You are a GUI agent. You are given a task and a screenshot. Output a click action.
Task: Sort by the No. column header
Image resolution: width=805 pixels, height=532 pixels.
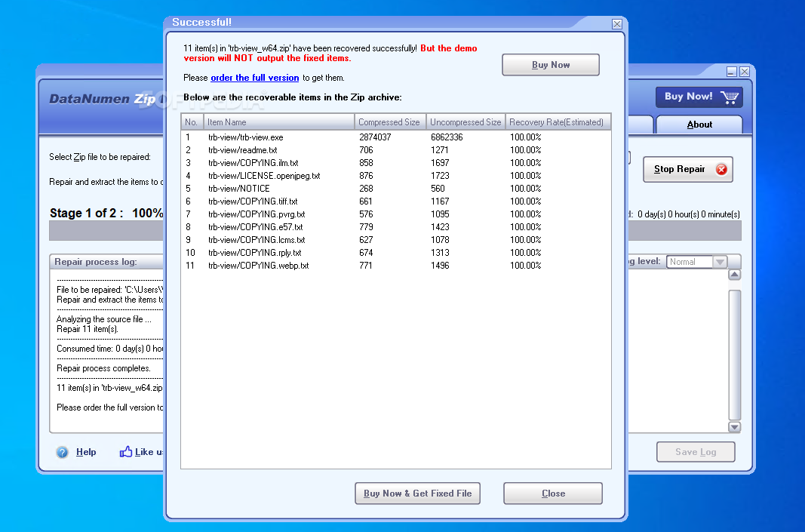click(x=192, y=122)
